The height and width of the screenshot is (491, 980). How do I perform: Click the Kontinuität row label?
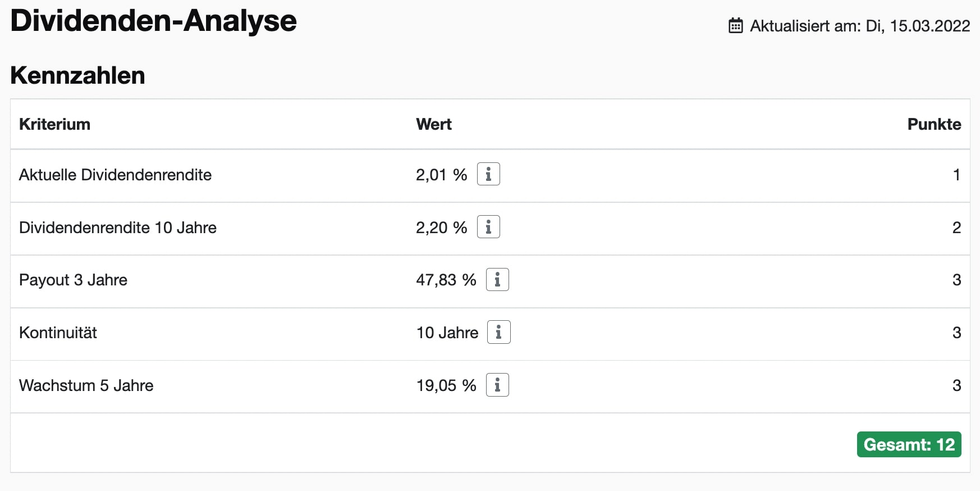tap(58, 333)
